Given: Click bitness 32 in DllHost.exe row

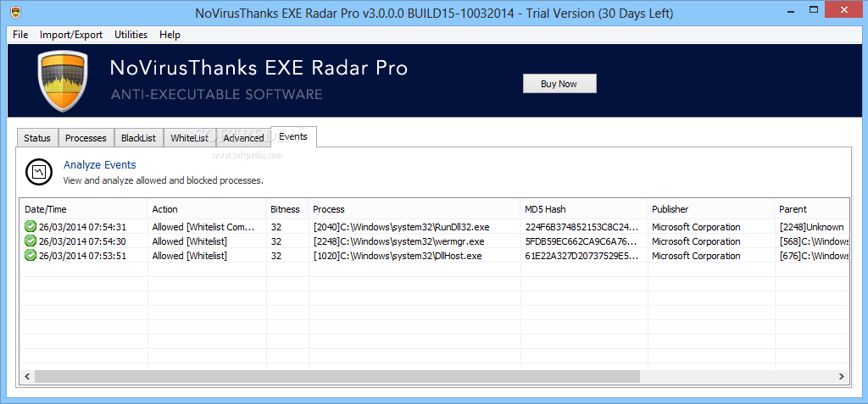Looking at the screenshot, I should click(x=276, y=256).
